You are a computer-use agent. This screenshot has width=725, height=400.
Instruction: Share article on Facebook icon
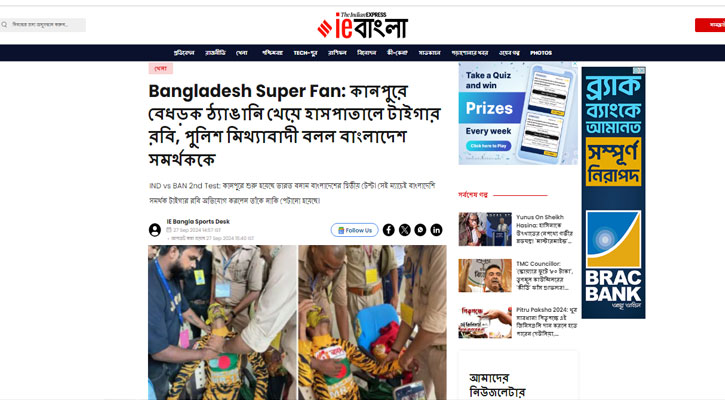(x=388, y=230)
